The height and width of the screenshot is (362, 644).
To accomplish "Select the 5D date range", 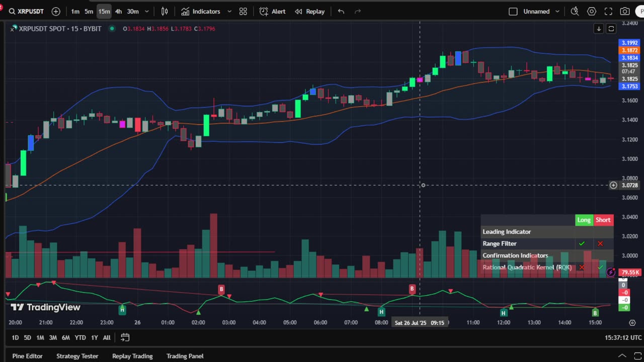I will [x=27, y=337].
